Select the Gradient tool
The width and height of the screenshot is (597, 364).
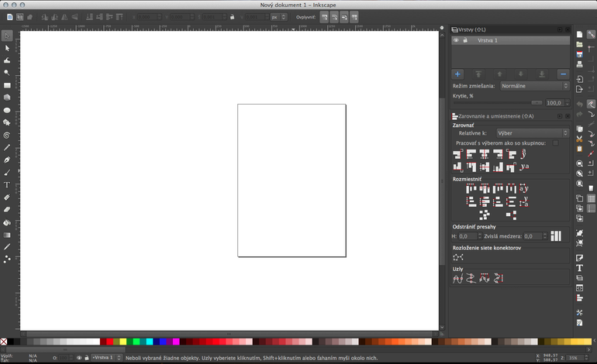coord(7,235)
